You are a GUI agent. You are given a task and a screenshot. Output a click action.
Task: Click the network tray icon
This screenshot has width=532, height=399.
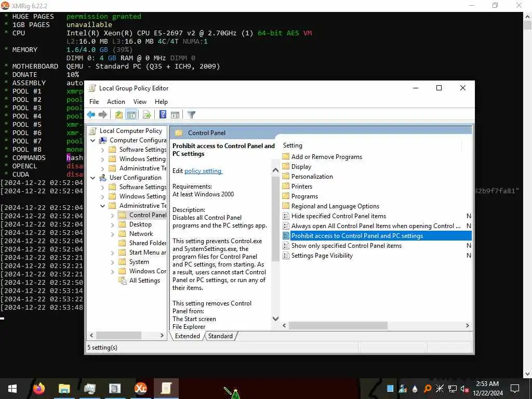tap(453, 389)
